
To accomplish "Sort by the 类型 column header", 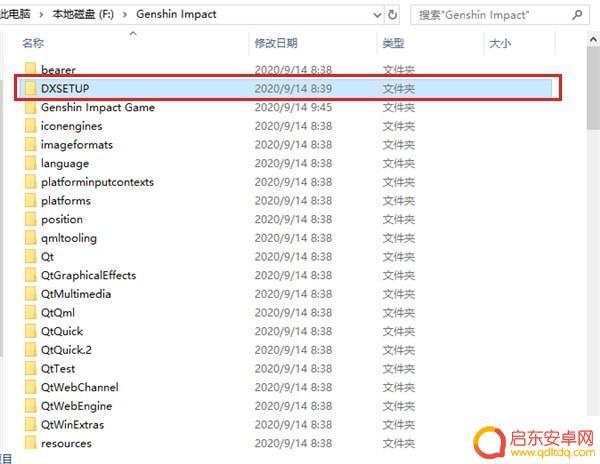I will (393, 43).
